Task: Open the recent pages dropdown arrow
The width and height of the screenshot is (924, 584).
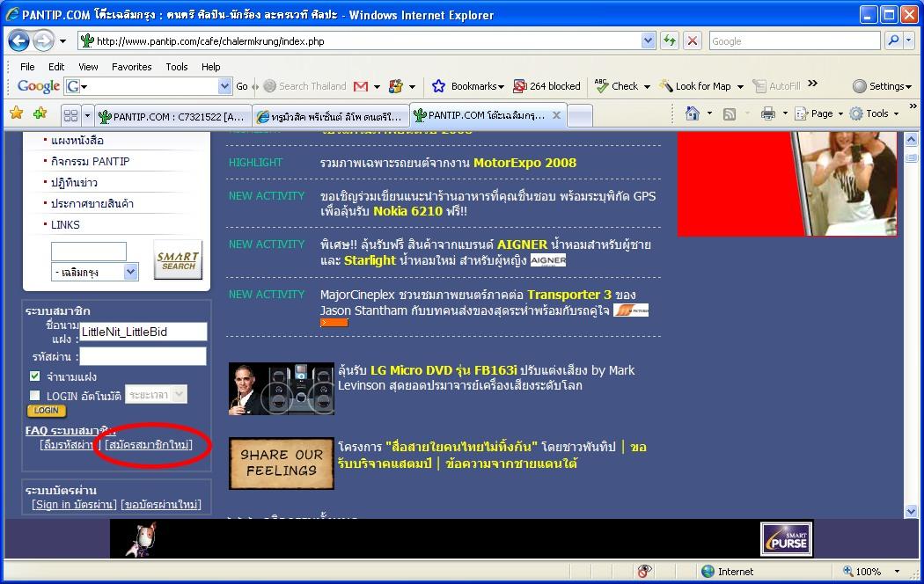Action: (63, 41)
